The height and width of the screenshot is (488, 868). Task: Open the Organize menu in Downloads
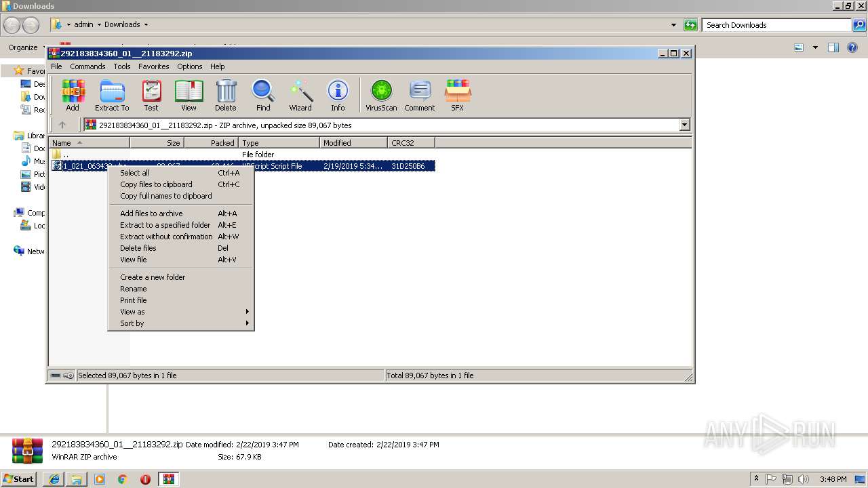tap(26, 47)
